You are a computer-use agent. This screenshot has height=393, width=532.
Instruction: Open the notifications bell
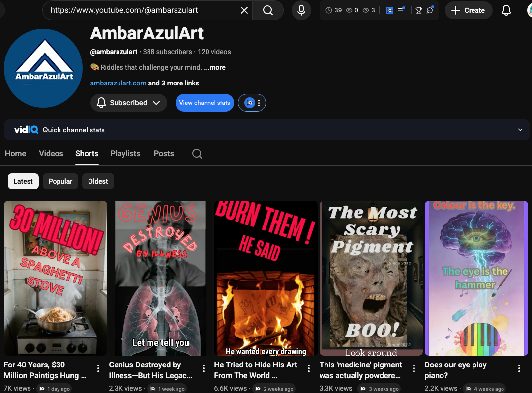506,10
